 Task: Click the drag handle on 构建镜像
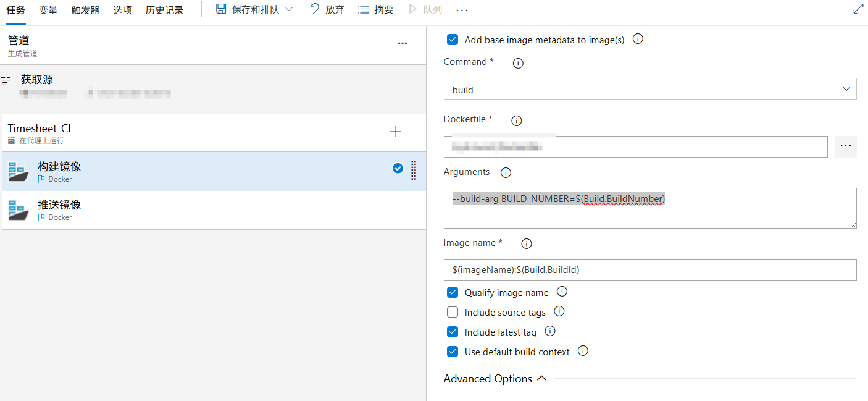(x=414, y=170)
